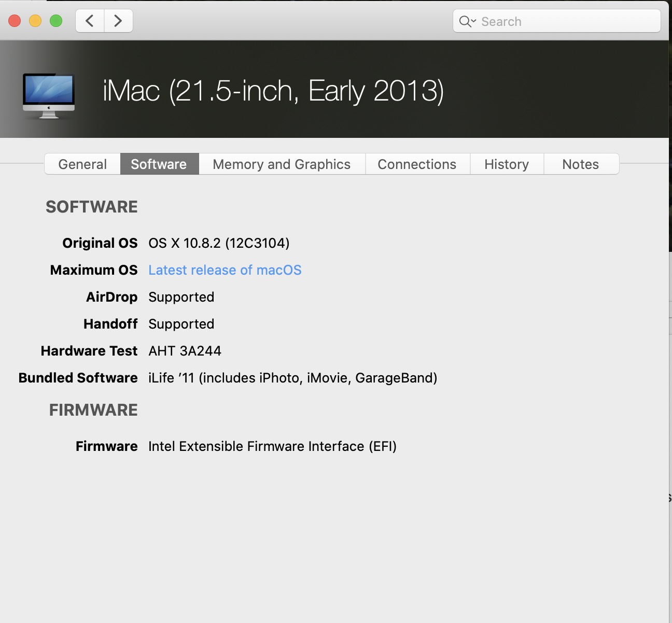Open the History tab
The width and height of the screenshot is (672, 623).
tap(507, 164)
